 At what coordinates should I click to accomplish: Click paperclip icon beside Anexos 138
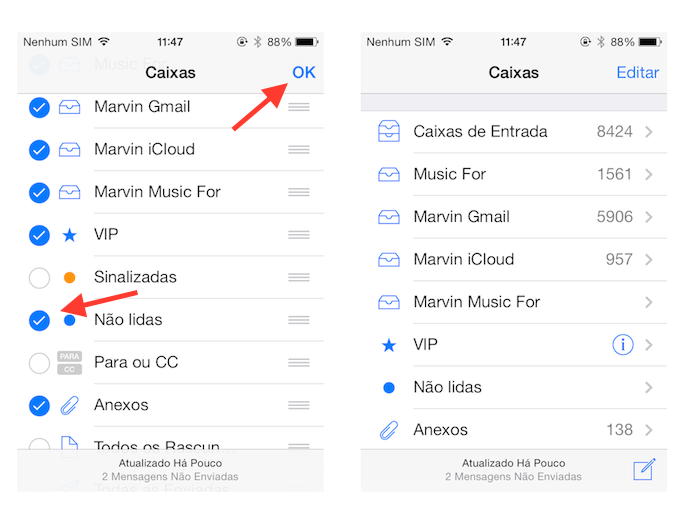(389, 430)
